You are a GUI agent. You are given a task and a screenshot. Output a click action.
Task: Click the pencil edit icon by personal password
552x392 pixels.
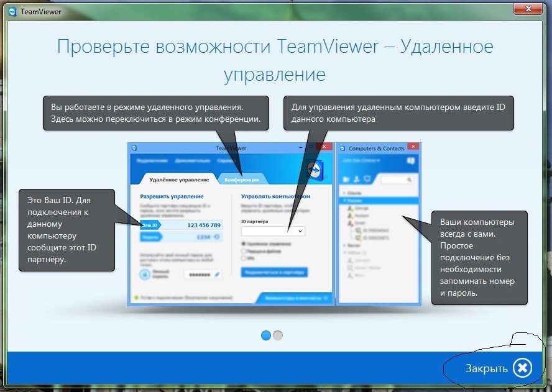click(x=217, y=275)
